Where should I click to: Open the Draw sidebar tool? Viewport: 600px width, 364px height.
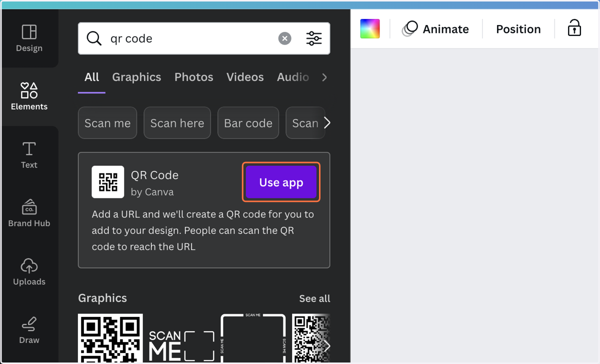29,330
